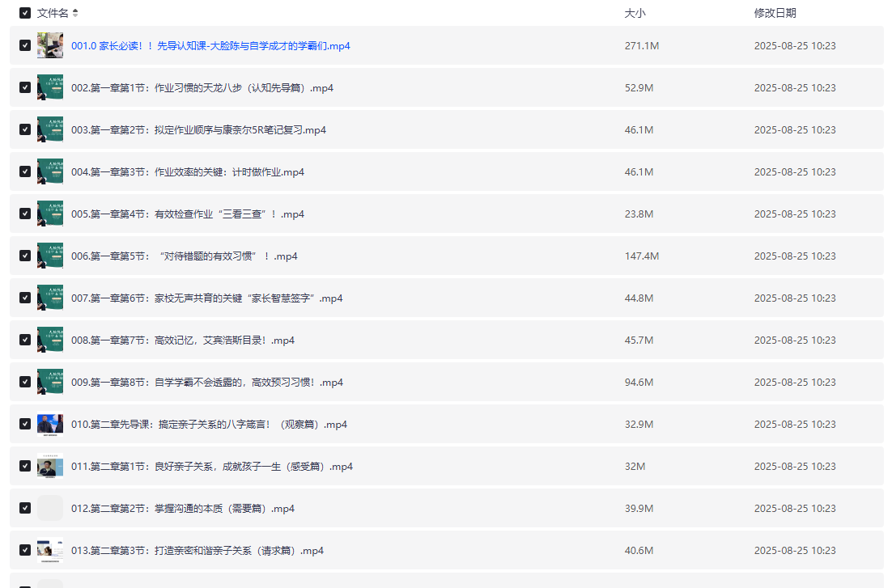Screen dimensions: 892x588
Task: Open file name 005 有效检查作业 三看三查
Action: click(x=187, y=214)
